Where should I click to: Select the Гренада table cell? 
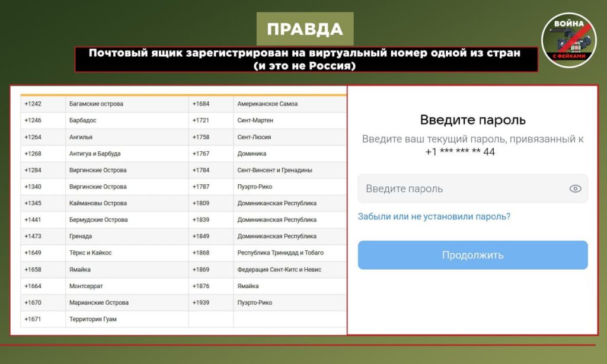pyautogui.click(x=81, y=237)
